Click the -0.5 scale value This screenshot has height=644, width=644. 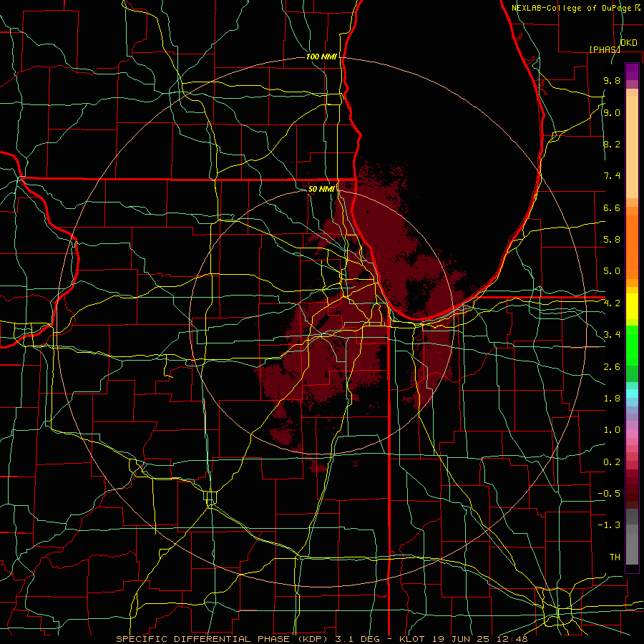[609, 494]
